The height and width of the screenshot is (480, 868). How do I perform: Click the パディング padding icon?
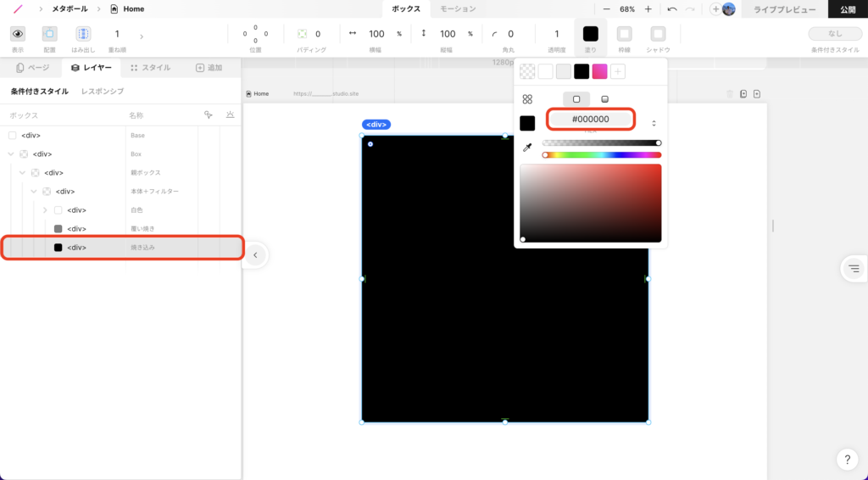(x=303, y=34)
